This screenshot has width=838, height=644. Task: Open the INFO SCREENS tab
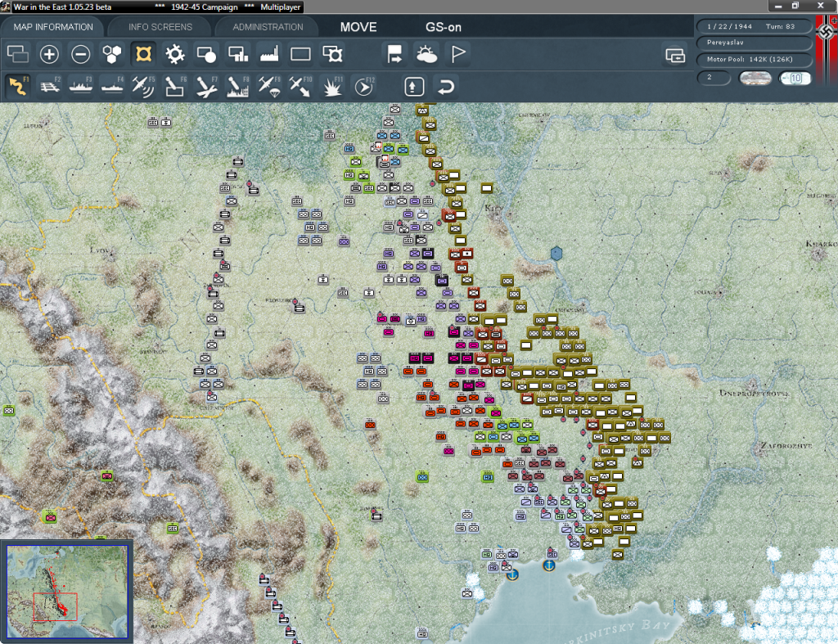pos(160,27)
